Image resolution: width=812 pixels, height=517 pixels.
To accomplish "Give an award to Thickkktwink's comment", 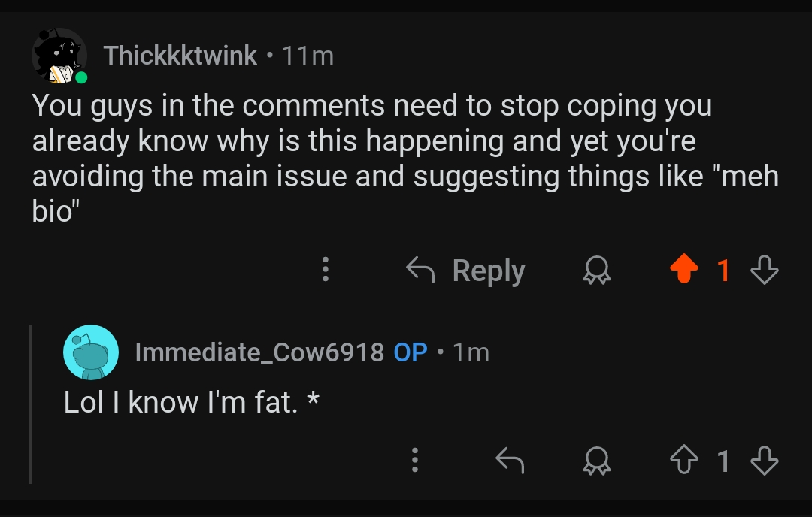I will pos(596,271).
